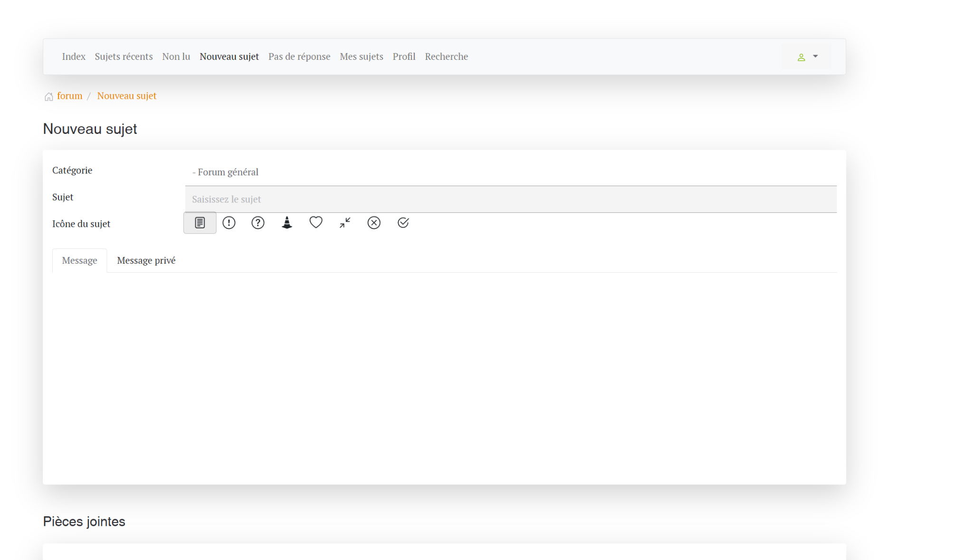Navigate to Mes sujets
The height and width of the screenshot is (560, 973).
pos(361,57)
